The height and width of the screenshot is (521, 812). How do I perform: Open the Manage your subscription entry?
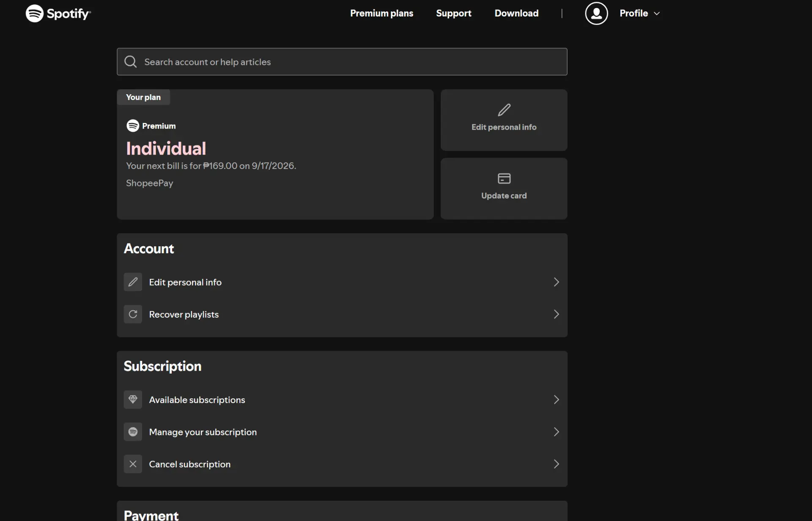pyautogui.click(x=342, y=432)
